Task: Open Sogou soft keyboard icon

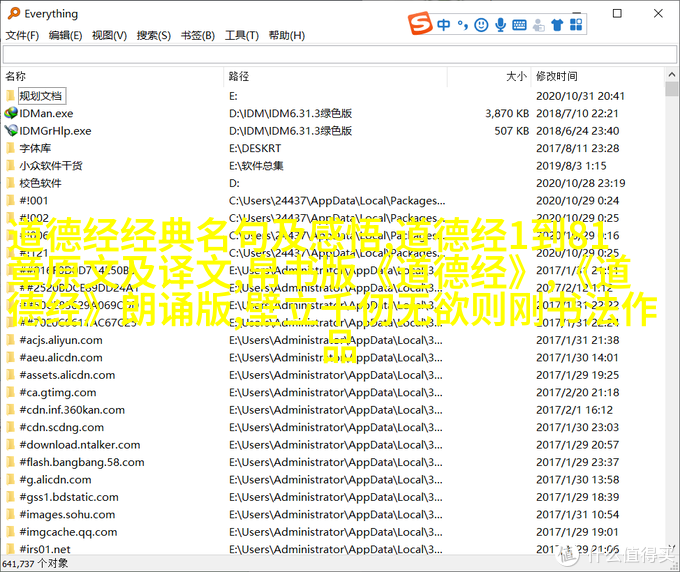Action: [519, 25]
